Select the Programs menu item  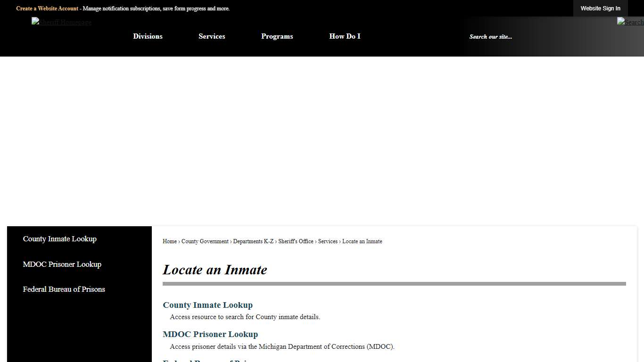click(277, 36)
